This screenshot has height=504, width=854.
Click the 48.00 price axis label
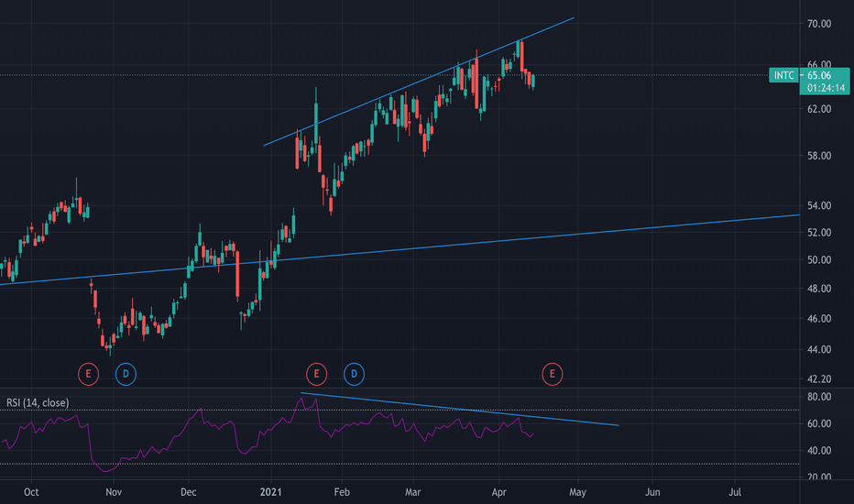click(x=819, y=289)
